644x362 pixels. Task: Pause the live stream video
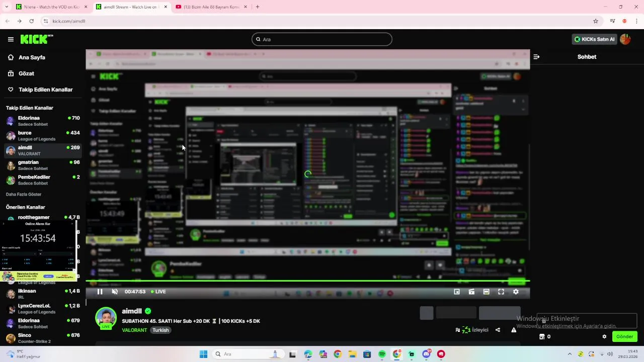[100, 292]
